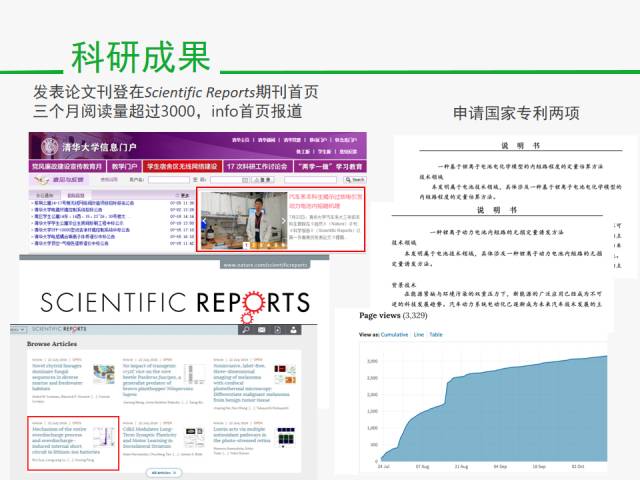Click the 廉洁与监督 dove banner in the portal
Viewport: 640px width, 480px height.
[x=60, y=180]
